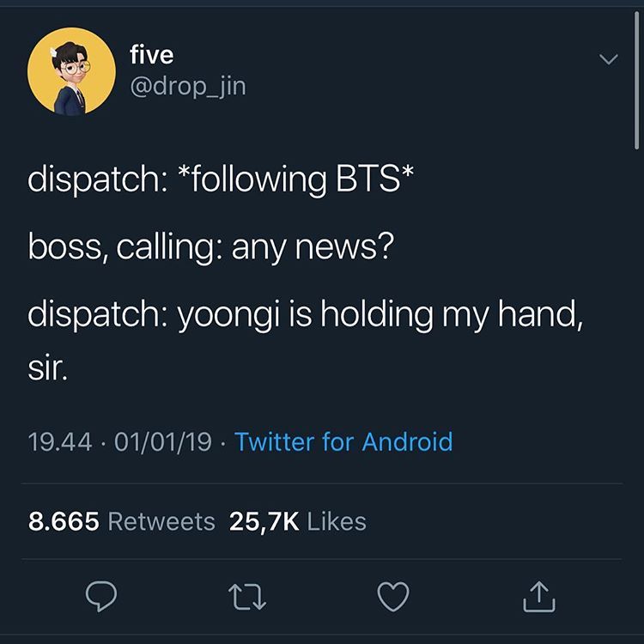Image resolution: width=644 pixels, height=644 pixels.
Task: Like the tweet with the heart icon
Action: (x=393, y=597)
